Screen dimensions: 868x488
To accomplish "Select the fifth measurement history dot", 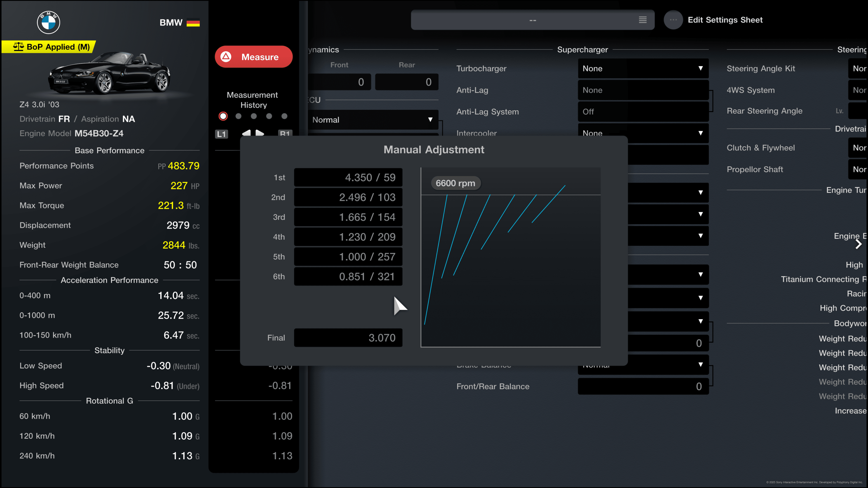I will pos(284,116).
